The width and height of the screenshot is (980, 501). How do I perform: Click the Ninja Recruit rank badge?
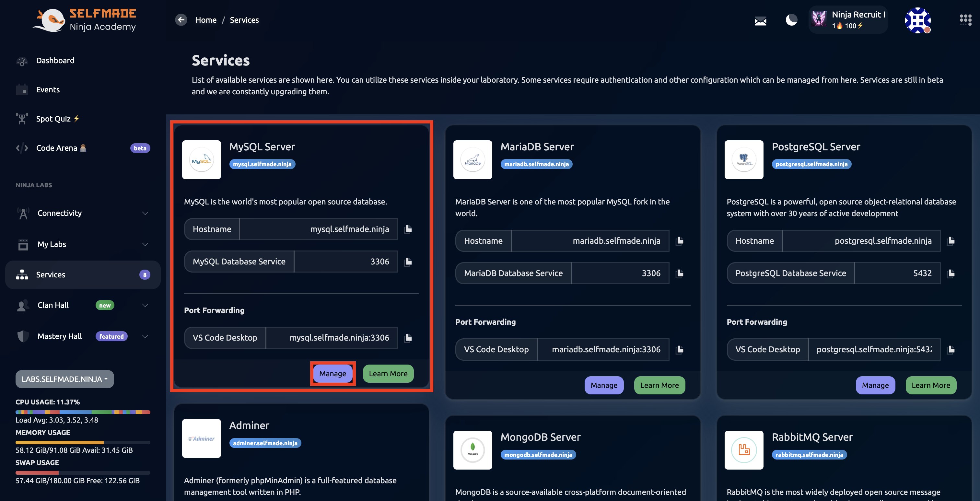(x=848, y=20)
